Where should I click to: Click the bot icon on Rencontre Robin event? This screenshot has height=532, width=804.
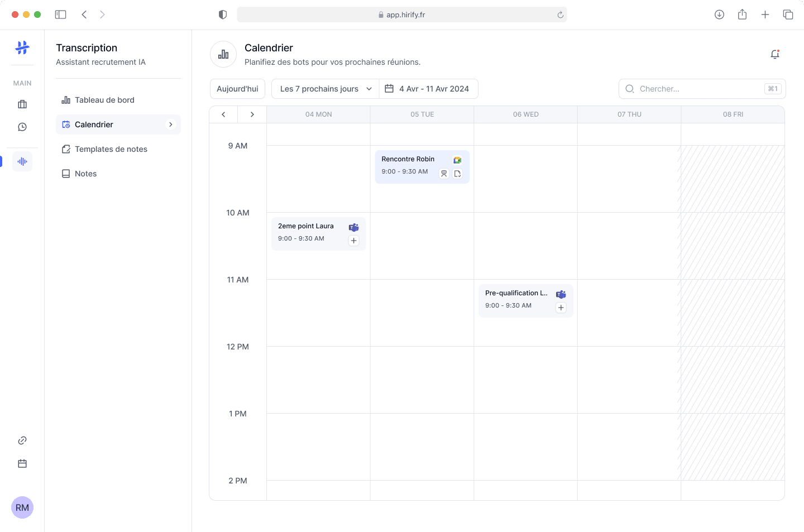444,174
